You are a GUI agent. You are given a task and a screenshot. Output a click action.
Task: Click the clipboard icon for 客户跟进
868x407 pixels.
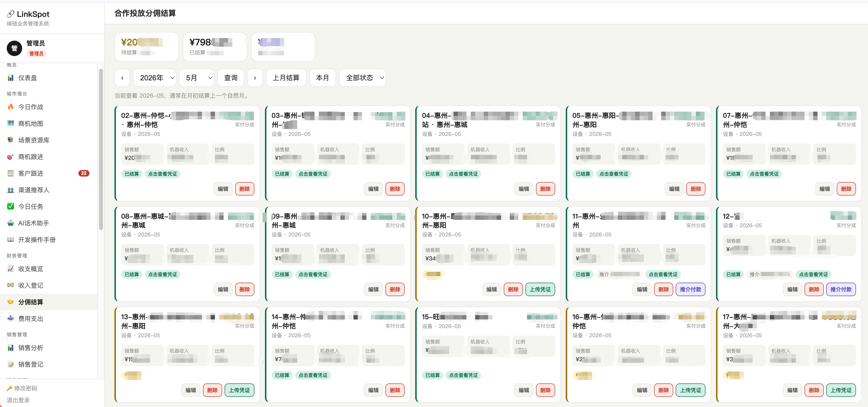[10, 173]
